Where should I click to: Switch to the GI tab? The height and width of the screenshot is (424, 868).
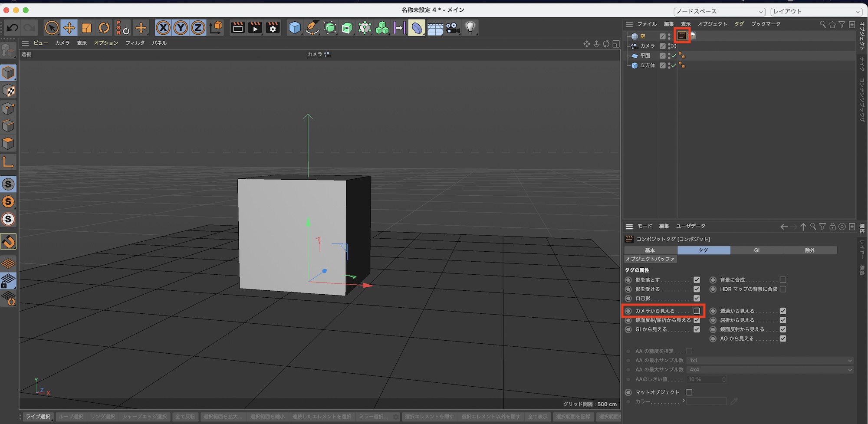point(756,250)
